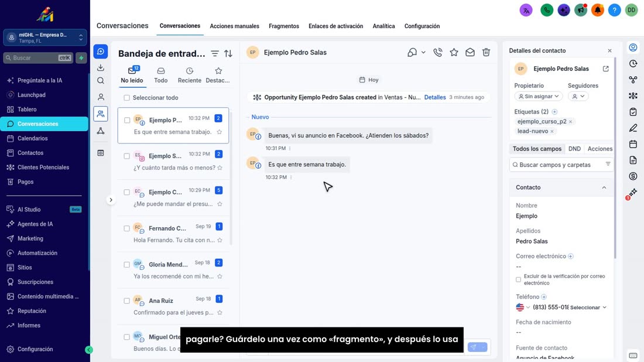Open the announcements megaphone icon
The height and width of the screenshot is (362, 644).
tap(581, 10)
